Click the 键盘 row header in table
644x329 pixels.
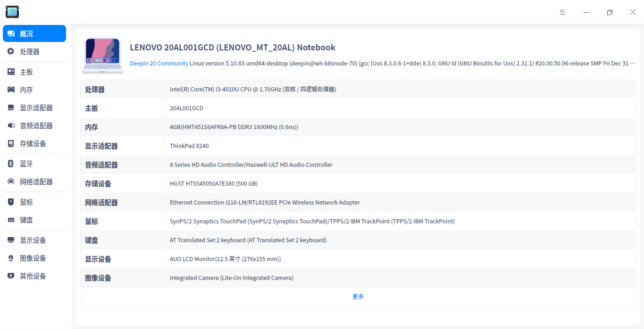92,240
